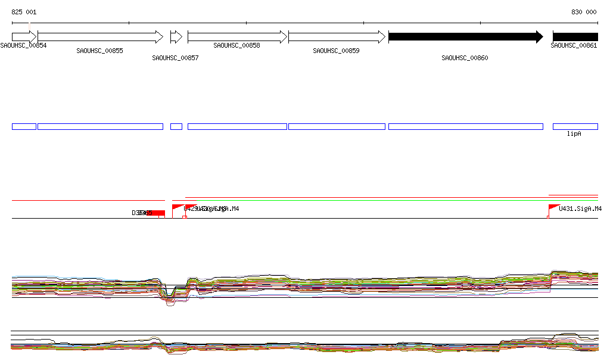
Task: Select the SAOUHSC_00859 gene arrow
Action: (x=337, y=37)
